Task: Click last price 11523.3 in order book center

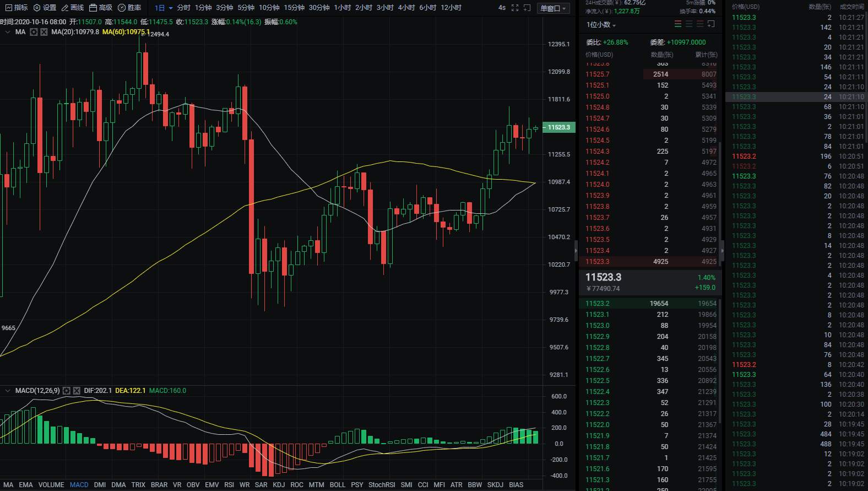Action: (x=603, y=277)
